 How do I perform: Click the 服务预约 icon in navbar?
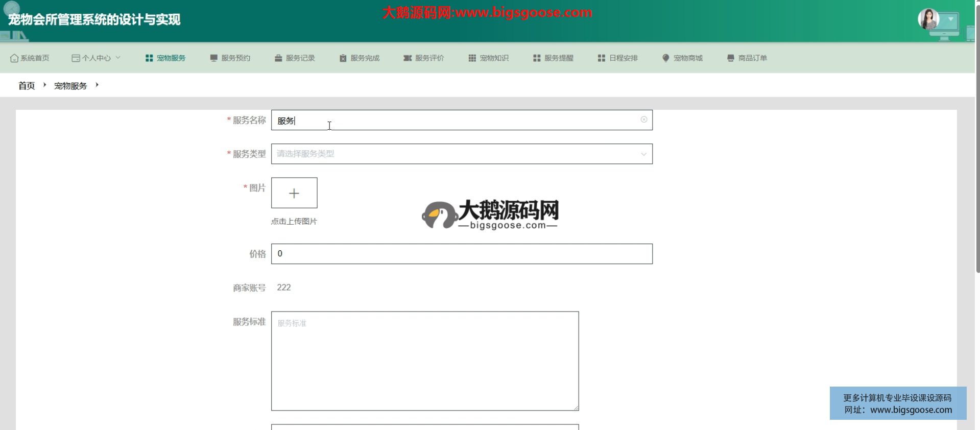213,58
